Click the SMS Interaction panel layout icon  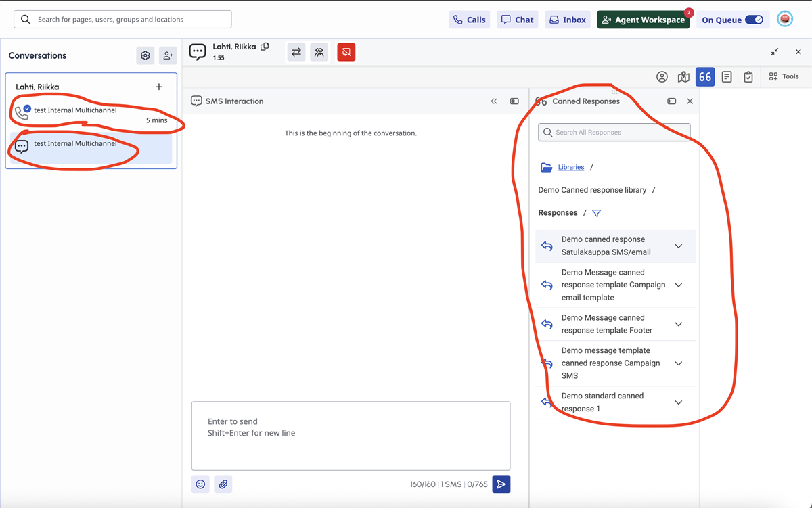click(x=514, y=101)
